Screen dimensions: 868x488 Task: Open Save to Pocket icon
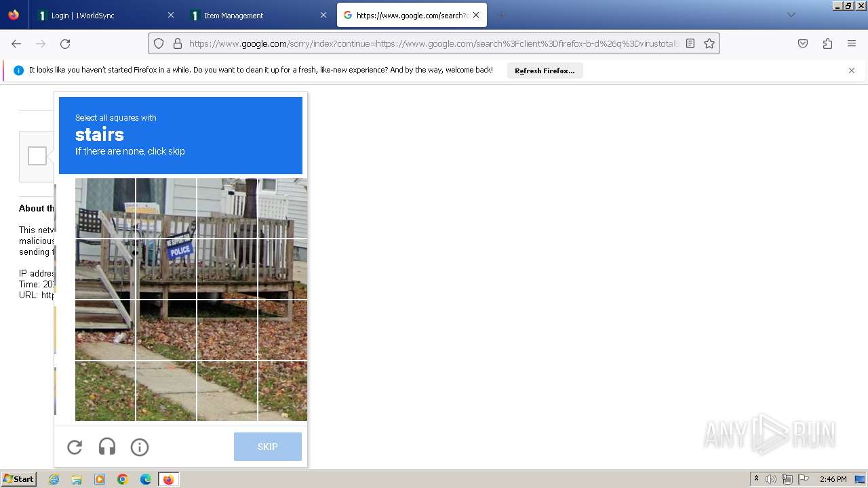click(803, 43)
